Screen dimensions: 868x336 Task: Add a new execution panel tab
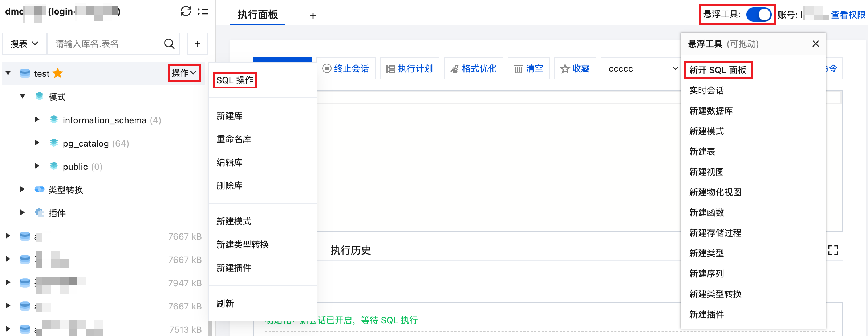coord(313,16)
